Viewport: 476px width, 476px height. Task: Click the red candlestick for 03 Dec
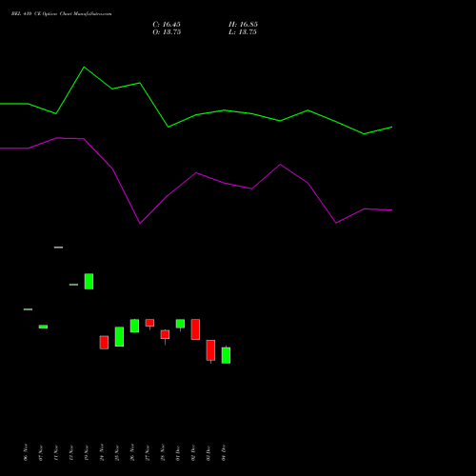pos(210,350)
